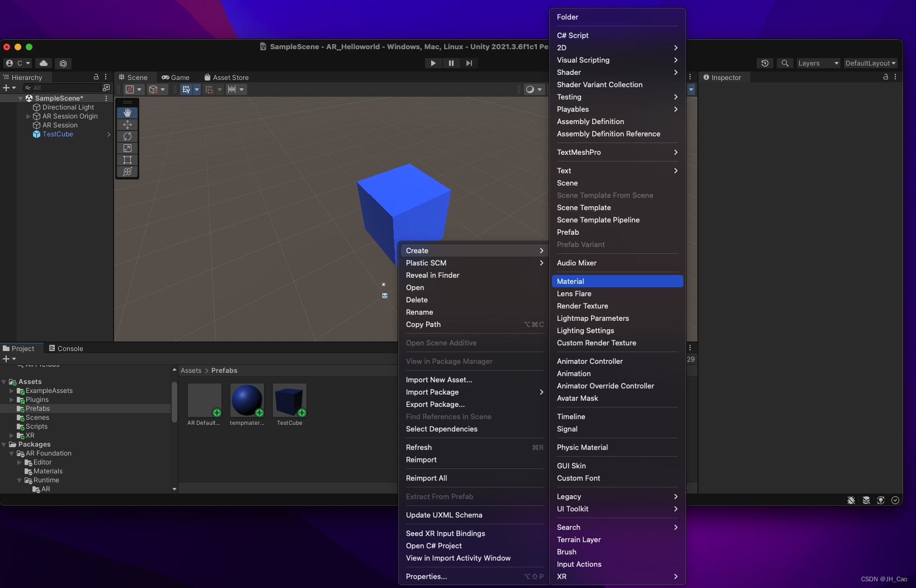916x588 pixels.
Task: Select the Move tool
Action: (x=128, y=125)
